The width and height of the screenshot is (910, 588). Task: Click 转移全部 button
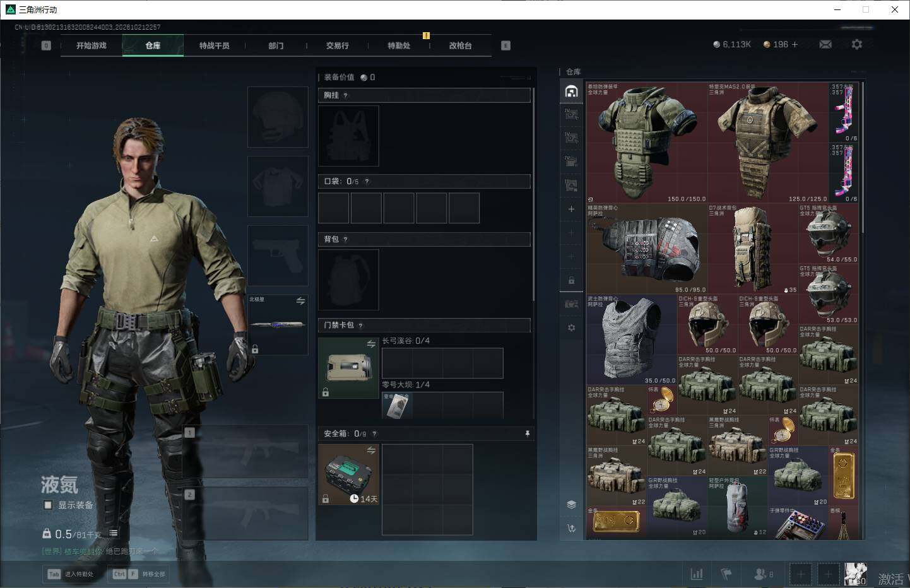click(x=139, y=574)
